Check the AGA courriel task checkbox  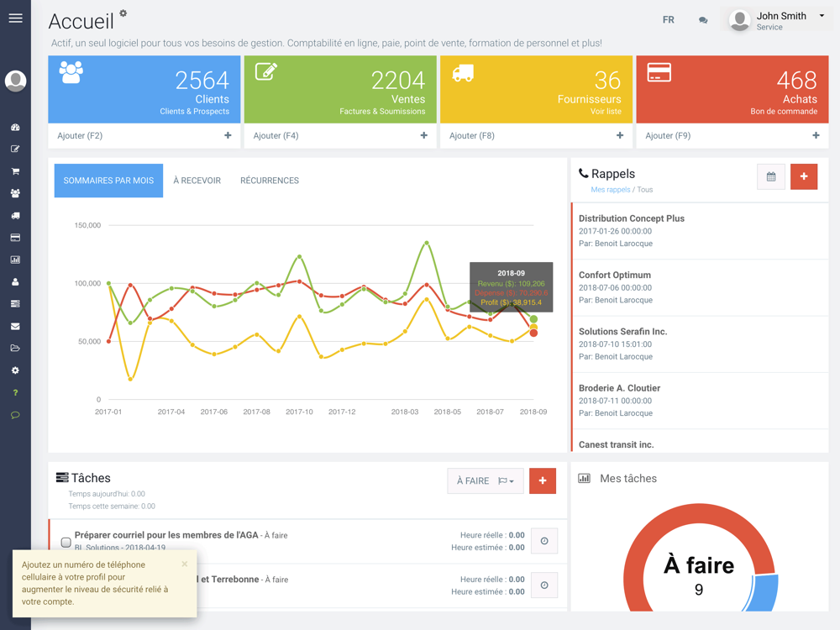click(x=66, y=542)
